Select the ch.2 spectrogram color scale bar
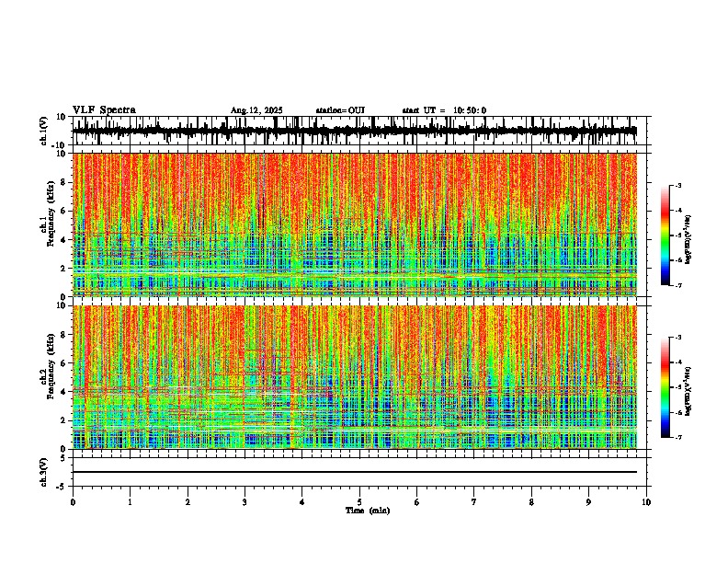The width and height of the screenshot is (728, 563). 665,387
